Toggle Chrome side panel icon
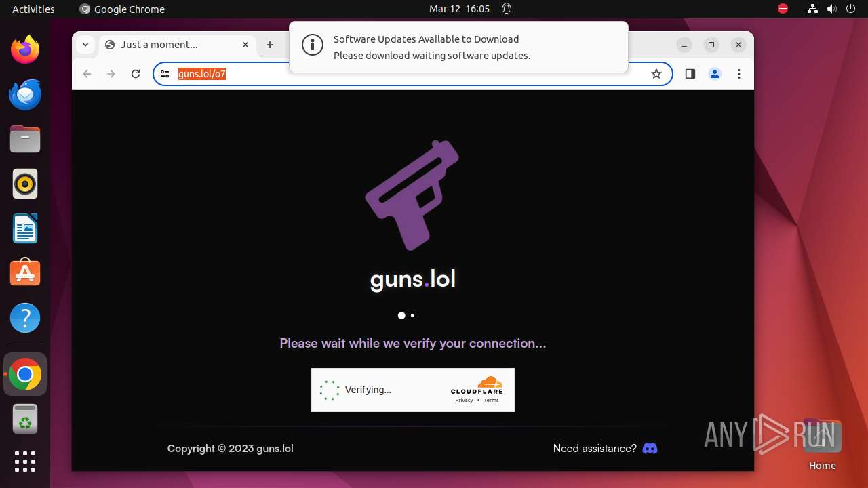 690,74
